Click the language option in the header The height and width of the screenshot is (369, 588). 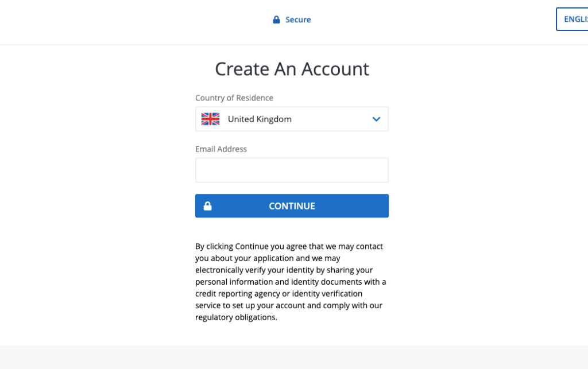pos(575,19)
